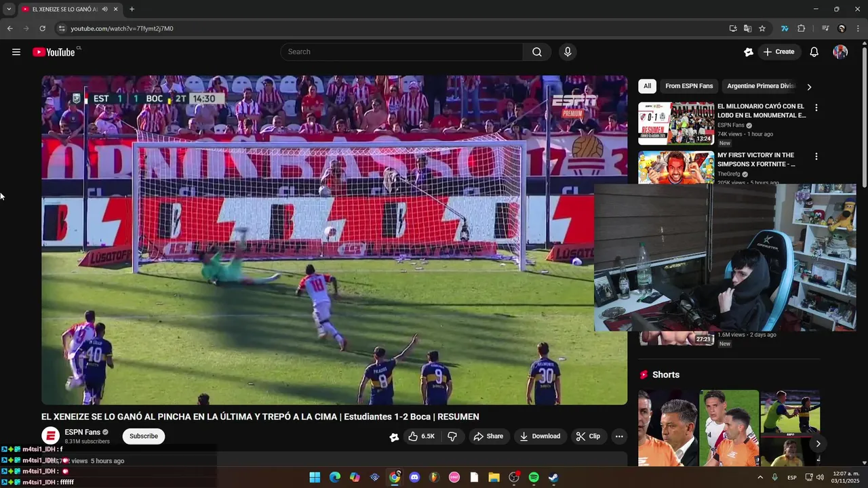Image resolution: width=868 pixels, height=488 pixels.
Task: Open options for Simpsons Fortnite video
Action: click(x=816, y=157)
